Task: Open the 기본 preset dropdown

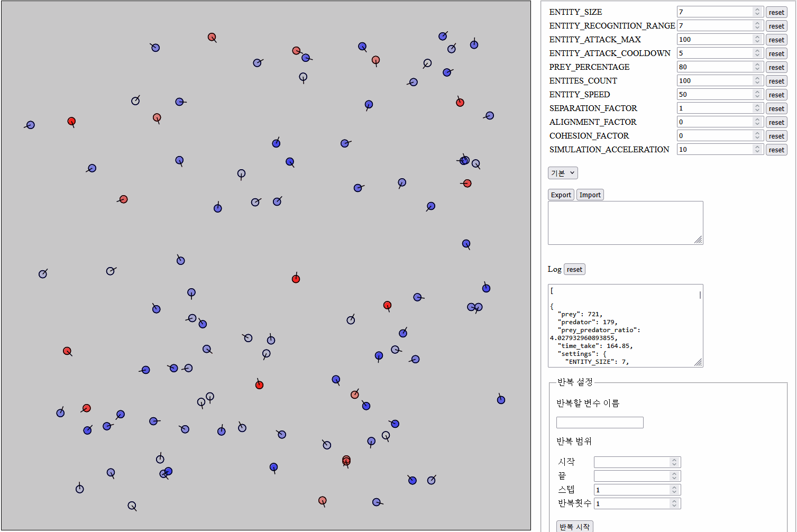Action: point(563,173)
